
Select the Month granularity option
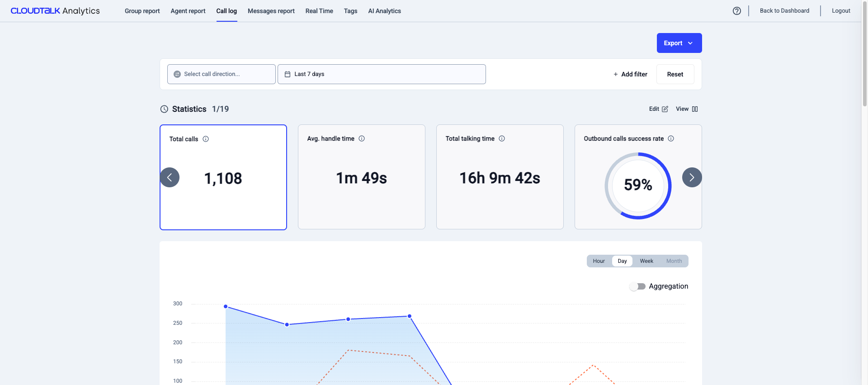pyautogui.click(x=674, y=261)
